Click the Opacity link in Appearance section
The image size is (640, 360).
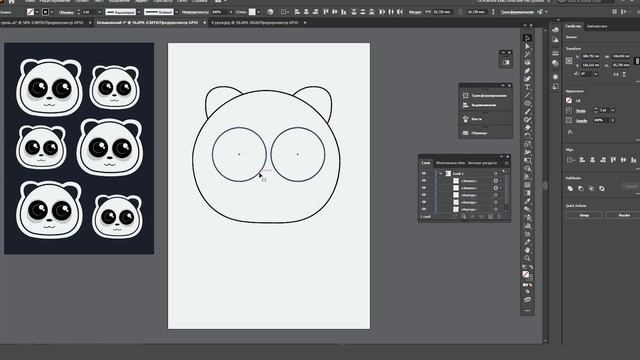point(582,120)
